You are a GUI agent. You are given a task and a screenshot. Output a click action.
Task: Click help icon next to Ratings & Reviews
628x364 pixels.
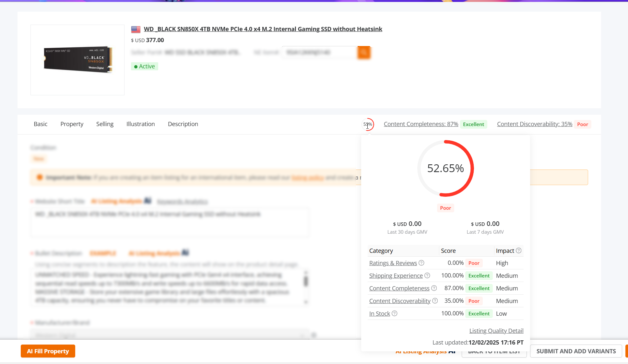coord(421,263)
